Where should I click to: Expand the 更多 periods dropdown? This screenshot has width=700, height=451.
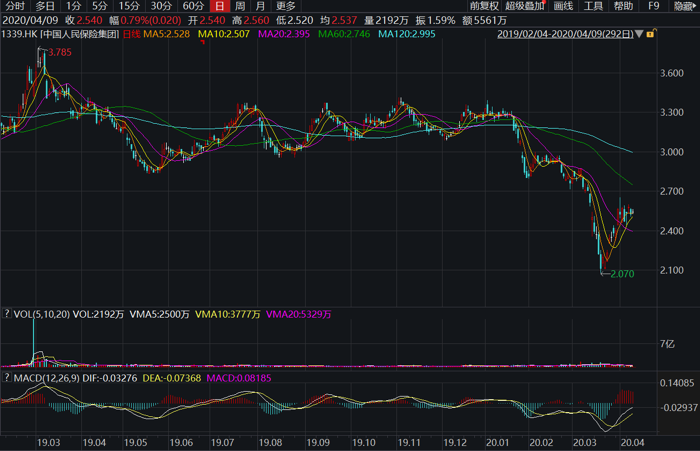point(286,6)
